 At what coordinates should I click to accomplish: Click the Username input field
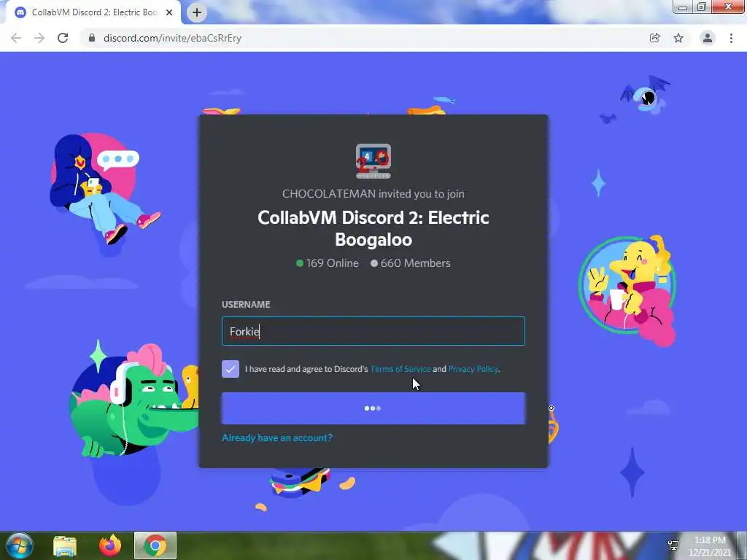pyautogui.click(x=373, y=331)
